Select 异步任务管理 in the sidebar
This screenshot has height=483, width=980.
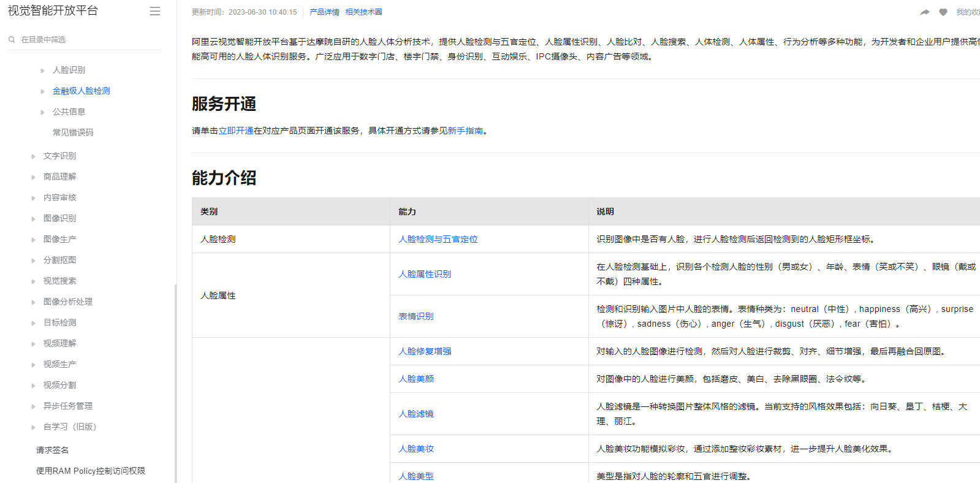coord(68,406)
